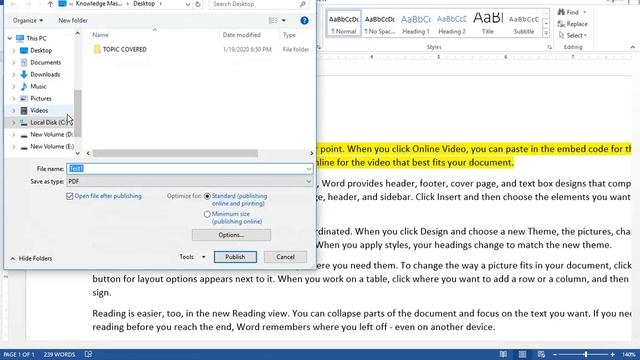The width and height of the screenshot is (640, 360).
Task: Switch to Read Mode view
Action: coord(503,354)
